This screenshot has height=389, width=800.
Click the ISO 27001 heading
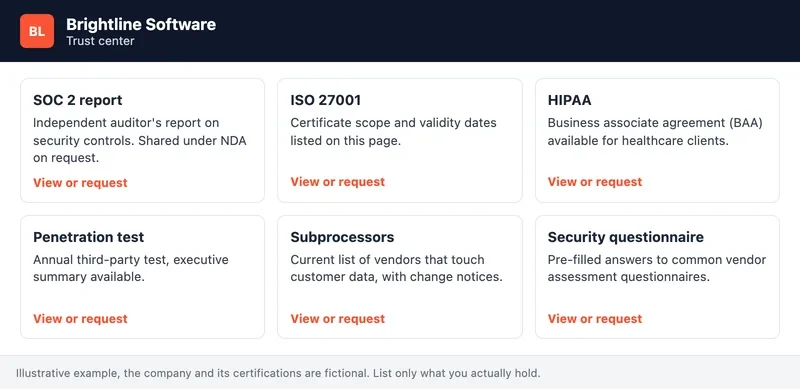[326, 100]
